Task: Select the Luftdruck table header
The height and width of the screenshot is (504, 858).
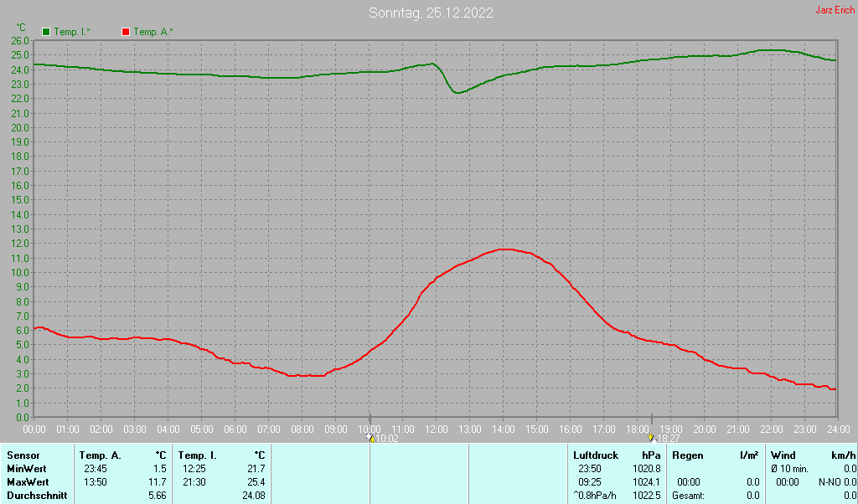Action: click(x=596, y=455)
